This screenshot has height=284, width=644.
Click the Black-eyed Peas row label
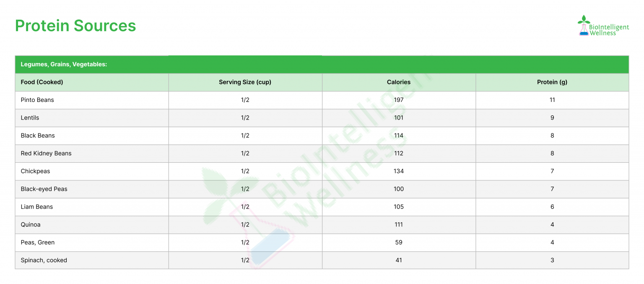(44, 189)
